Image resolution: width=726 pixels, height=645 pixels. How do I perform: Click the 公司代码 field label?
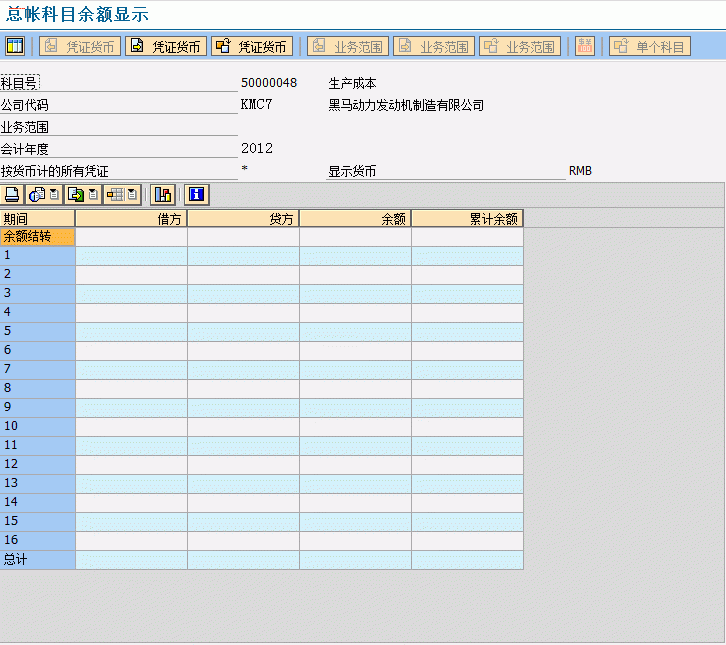[x=24, y=105]
